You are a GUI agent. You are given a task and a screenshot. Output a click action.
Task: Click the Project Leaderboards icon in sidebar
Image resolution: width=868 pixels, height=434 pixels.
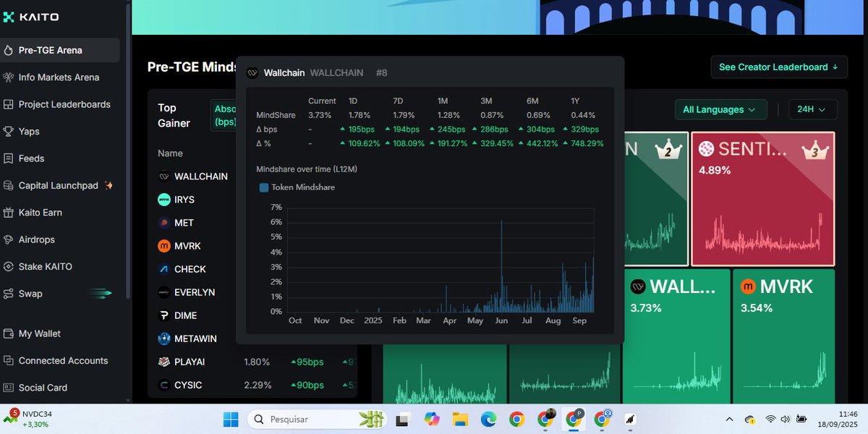point(9,104)
